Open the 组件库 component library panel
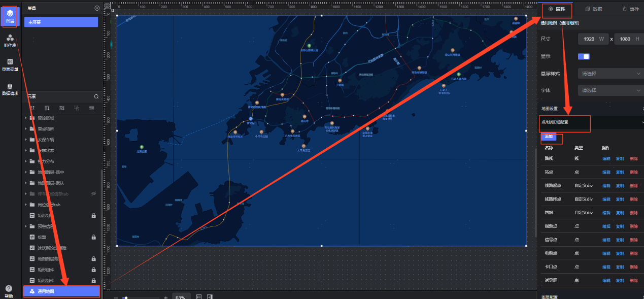Viewport: 644px width, 299px height. coord(10,41)
